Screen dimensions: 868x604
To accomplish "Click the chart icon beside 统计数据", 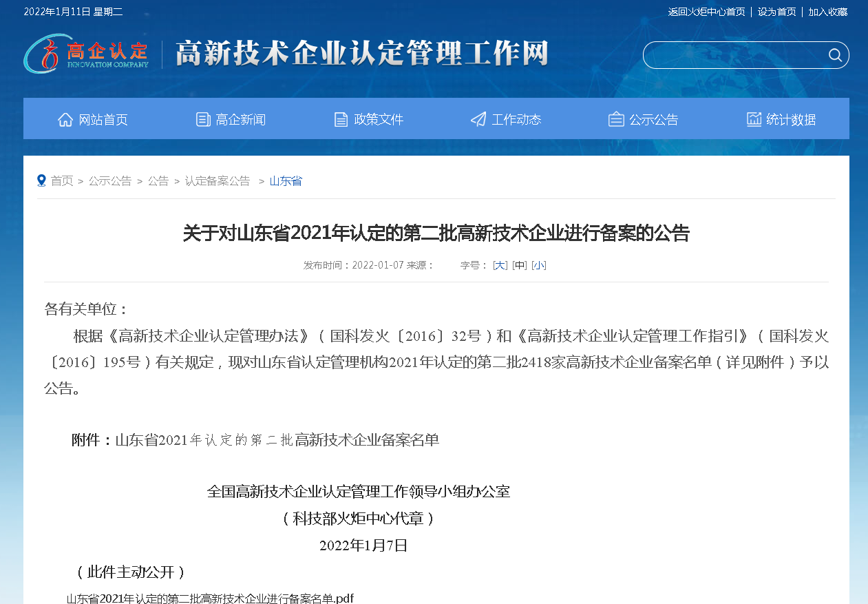I will [754, 119].
